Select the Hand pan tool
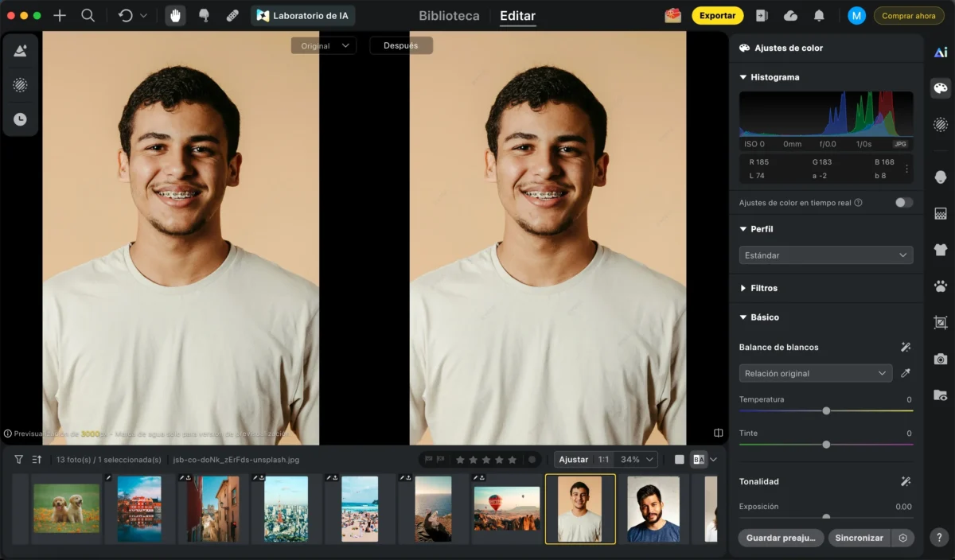 [176, 16]
